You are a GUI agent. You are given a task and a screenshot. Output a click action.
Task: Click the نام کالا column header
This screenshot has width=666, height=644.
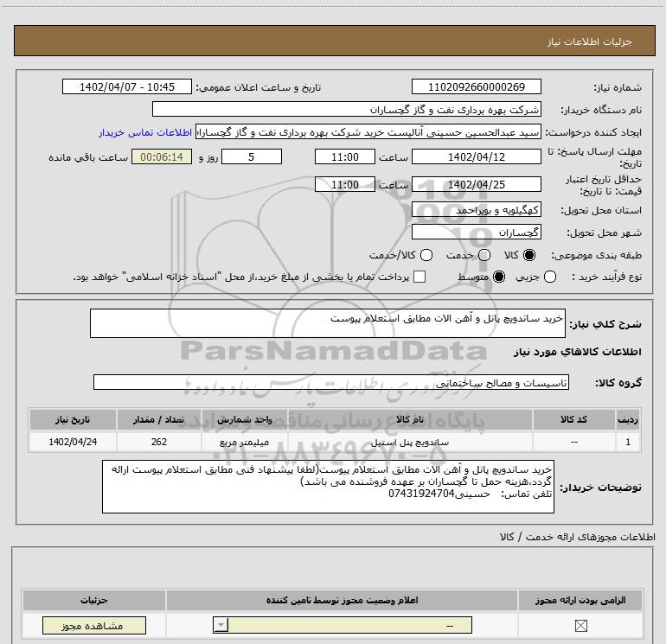[x=410, y=419]
